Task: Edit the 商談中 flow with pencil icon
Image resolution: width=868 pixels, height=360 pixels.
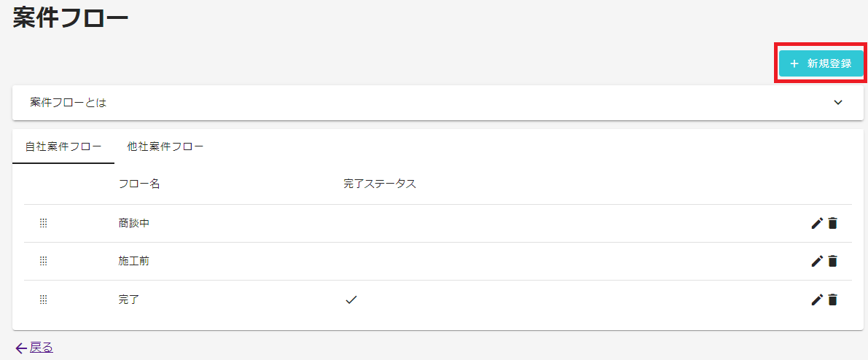Action: (x=816, y=223)
